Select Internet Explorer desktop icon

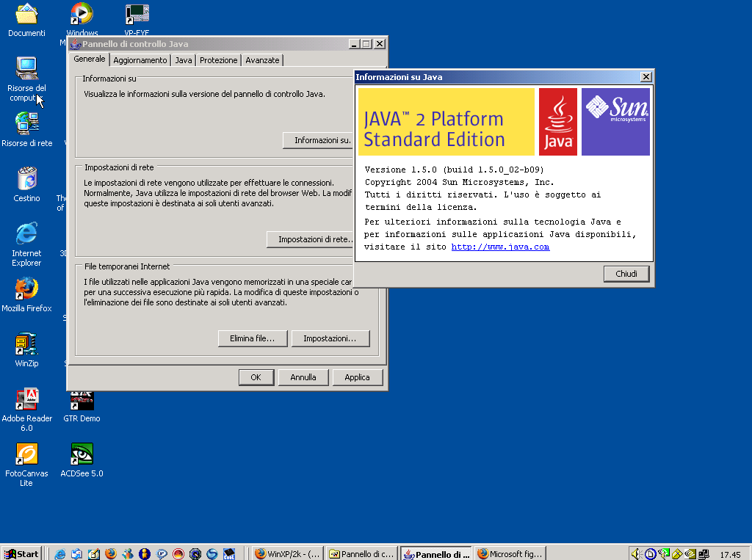tap(27, 244)
